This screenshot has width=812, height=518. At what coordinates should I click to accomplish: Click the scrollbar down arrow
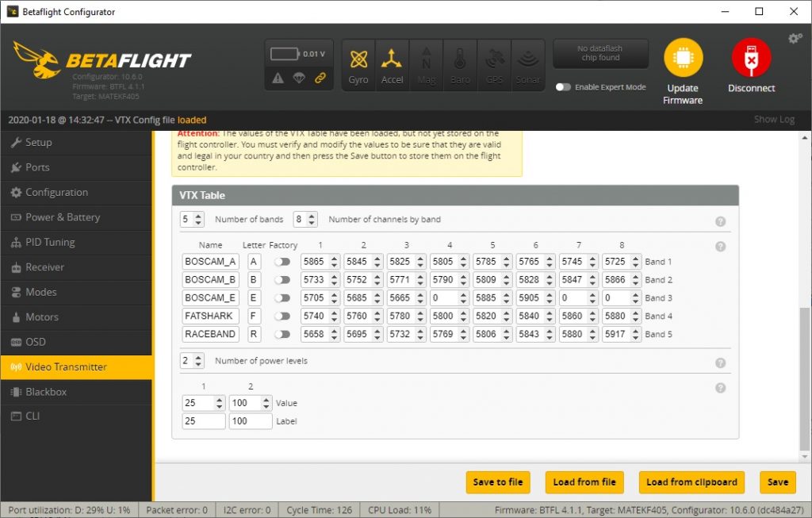coord(804,457)
